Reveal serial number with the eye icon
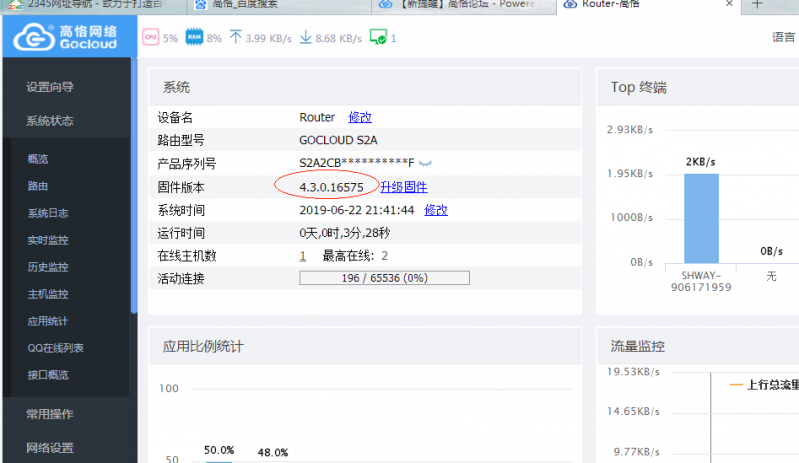 [425, 163]
